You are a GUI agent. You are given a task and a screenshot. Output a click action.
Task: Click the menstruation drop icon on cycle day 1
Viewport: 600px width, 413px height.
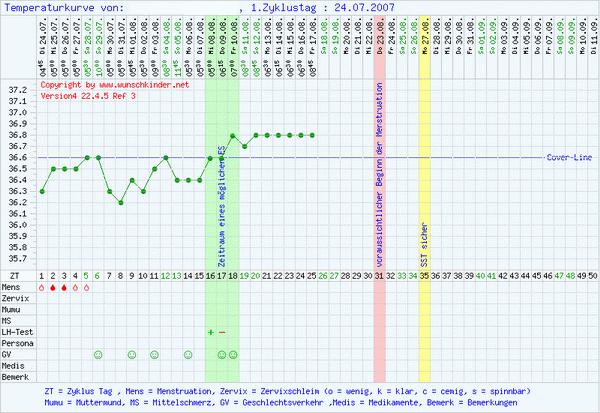[x=42, y=287]
